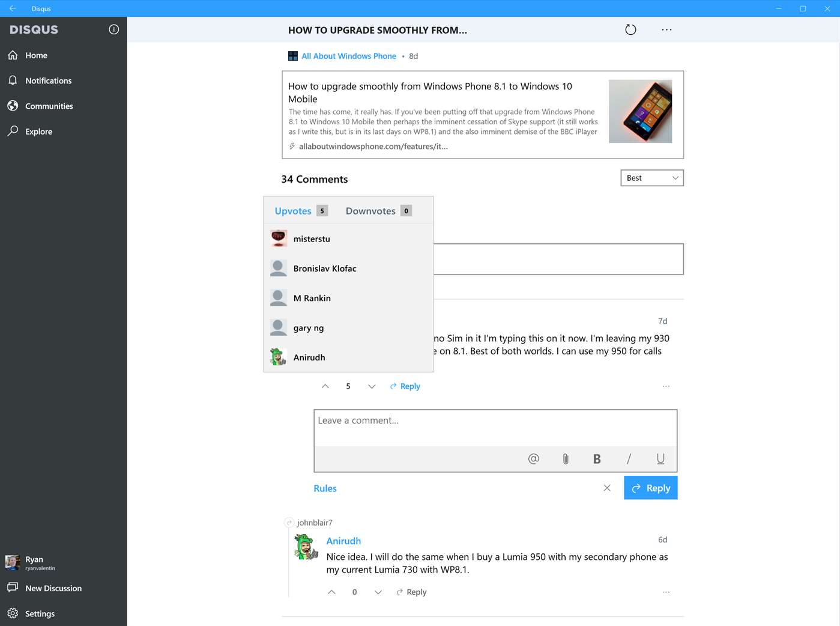Open Settings in sidebar
The width and height of the screenshot is (840, 626).
[x=63, y=613]
